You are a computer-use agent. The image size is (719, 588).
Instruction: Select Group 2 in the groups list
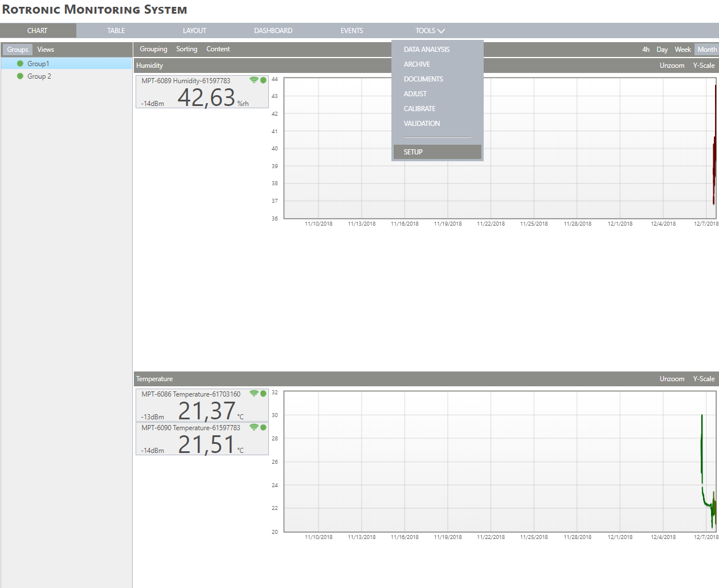click(66, 76)
